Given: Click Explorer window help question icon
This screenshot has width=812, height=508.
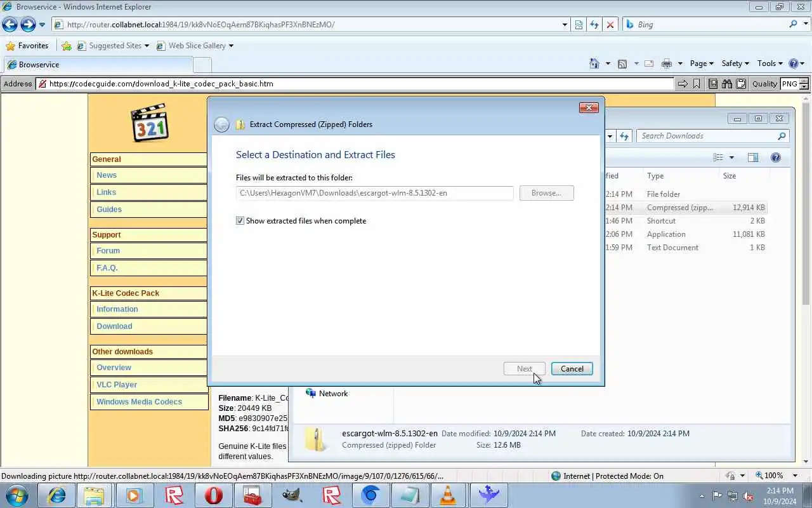Looking at the screenshot, I should [x=775, y=157].
